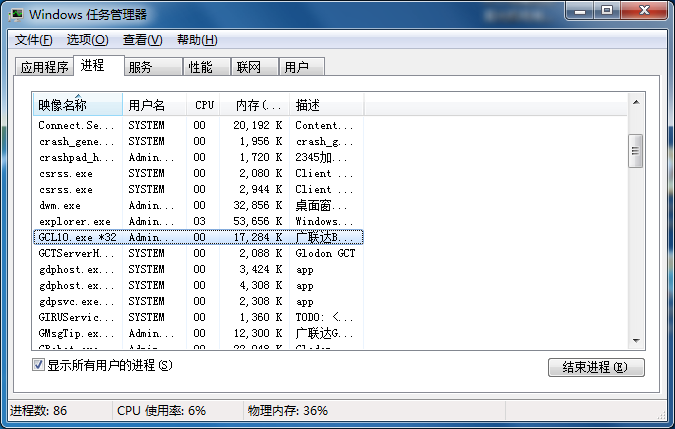This screenshot has width=675, height=429.
Task: Sort by 用户名 column header
Action: click(x=155, y=105)
